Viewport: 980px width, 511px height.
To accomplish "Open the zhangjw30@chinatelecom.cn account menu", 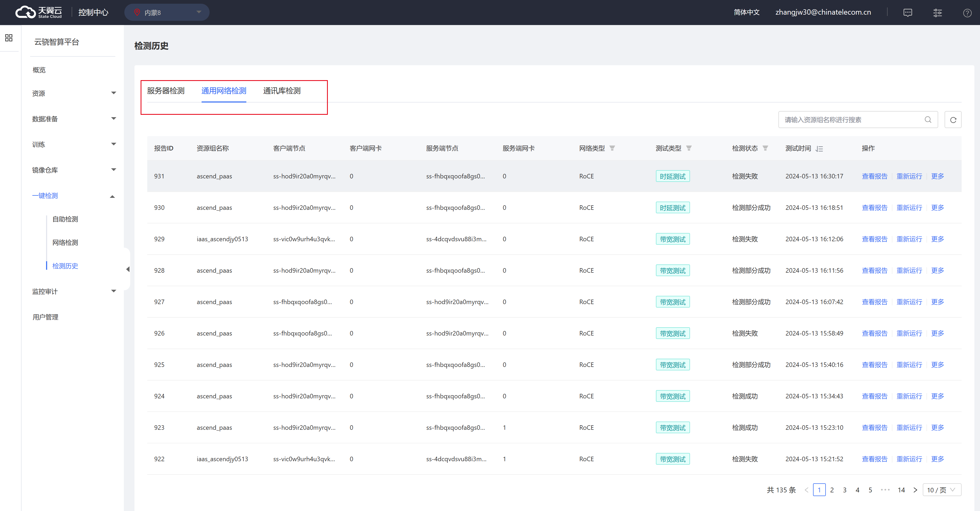I will coord(823,12).
